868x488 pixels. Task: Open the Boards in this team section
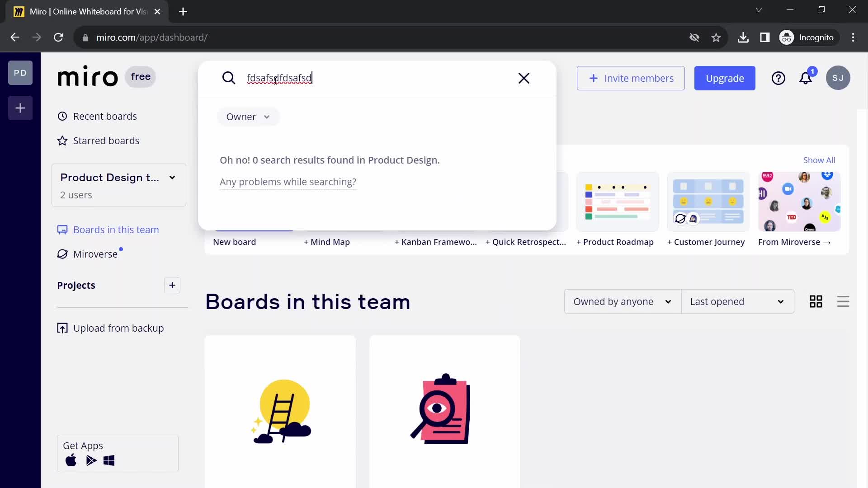coord(117,230)
